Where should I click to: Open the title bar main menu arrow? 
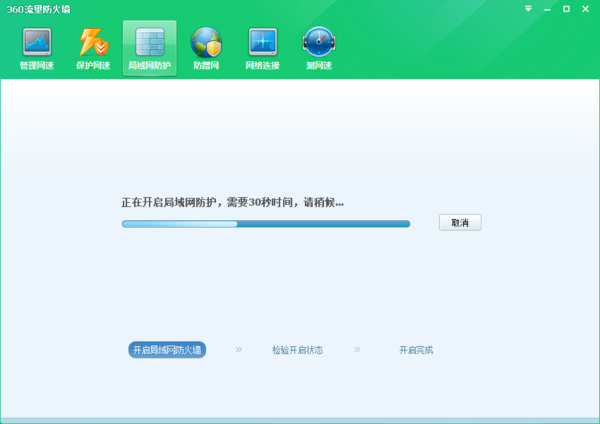[528, 8]
